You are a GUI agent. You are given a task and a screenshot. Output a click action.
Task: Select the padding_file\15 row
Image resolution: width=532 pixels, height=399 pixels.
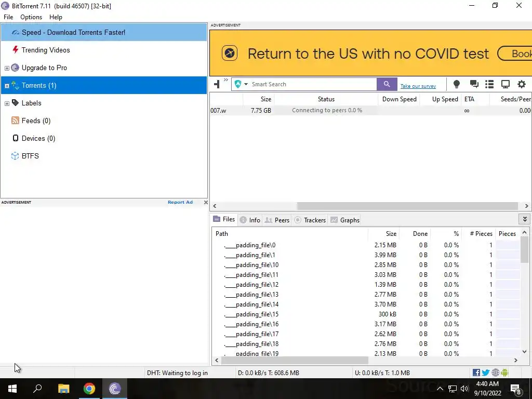[x=366, y=314]
